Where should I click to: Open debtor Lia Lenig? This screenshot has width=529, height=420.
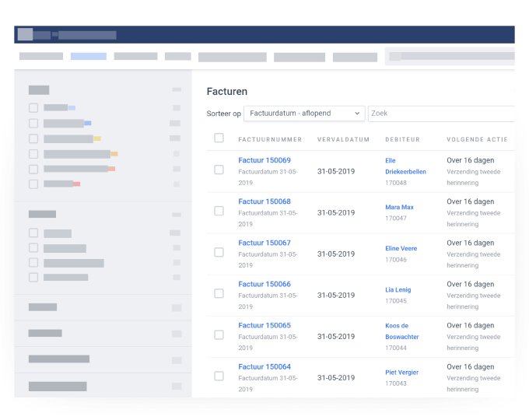398,290
